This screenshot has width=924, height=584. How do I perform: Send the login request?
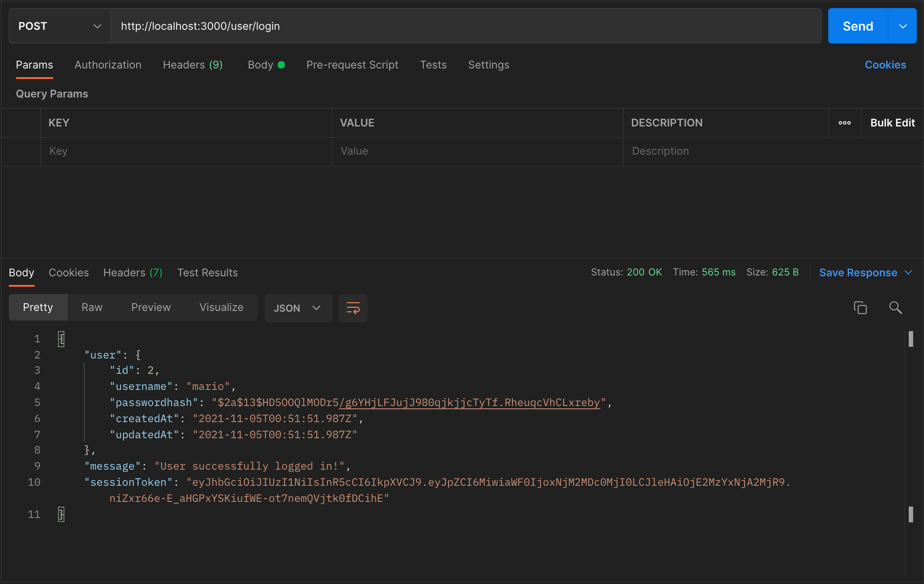click(858, 26)
